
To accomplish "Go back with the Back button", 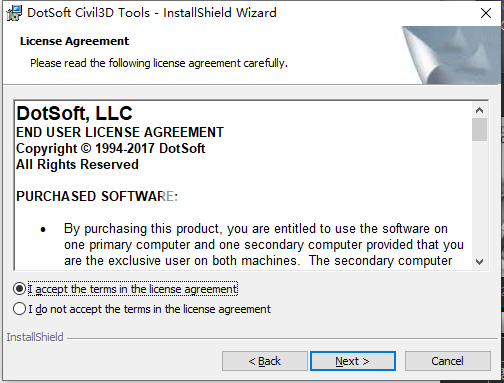I will (265, 361).
